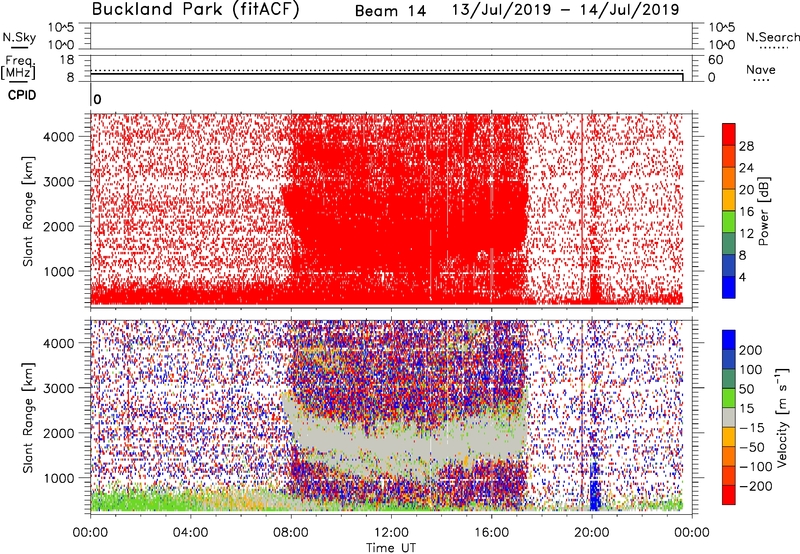Click the "Nave" legend label

pyautogui.click(x=761, y=69)
